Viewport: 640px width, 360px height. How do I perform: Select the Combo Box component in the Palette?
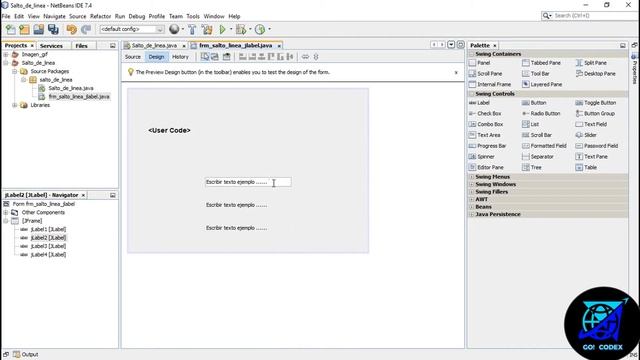pyautogui.click(x=486, y=124)
